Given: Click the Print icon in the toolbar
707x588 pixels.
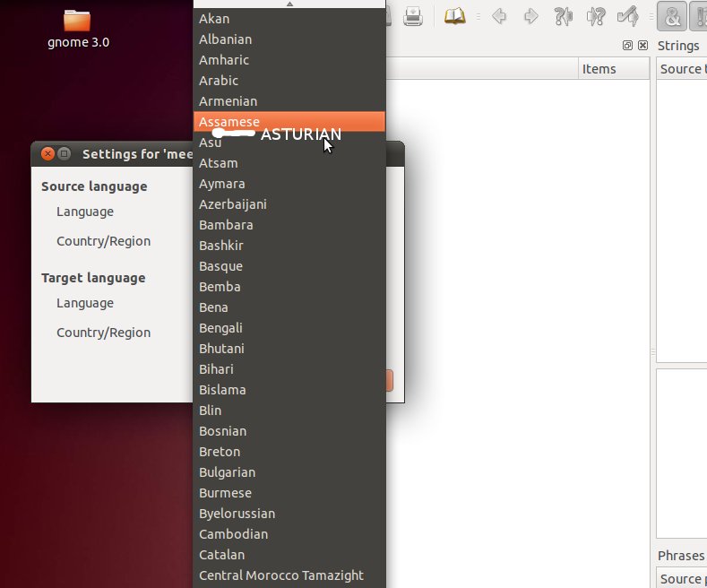Looking at the screenshot, I should tap(413, 16).
